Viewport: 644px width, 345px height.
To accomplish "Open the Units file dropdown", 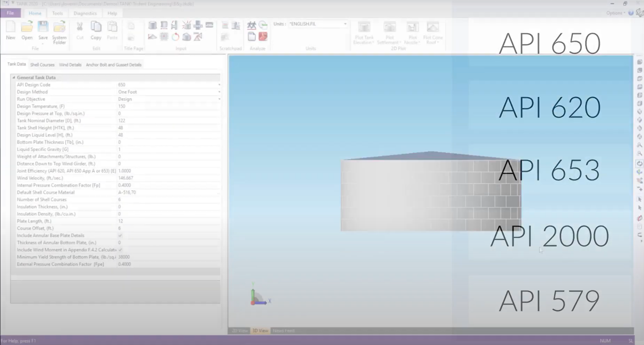I will [x=345, y=24].
